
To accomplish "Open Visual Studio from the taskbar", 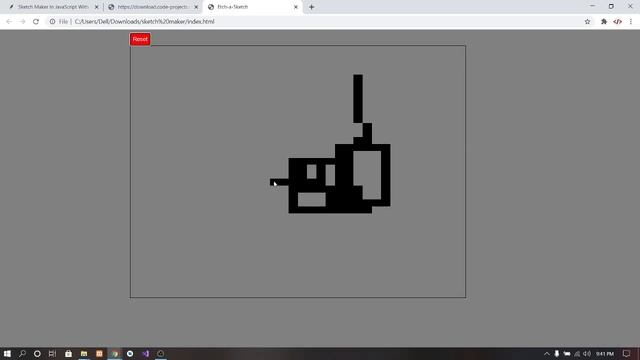I will 145,353.
